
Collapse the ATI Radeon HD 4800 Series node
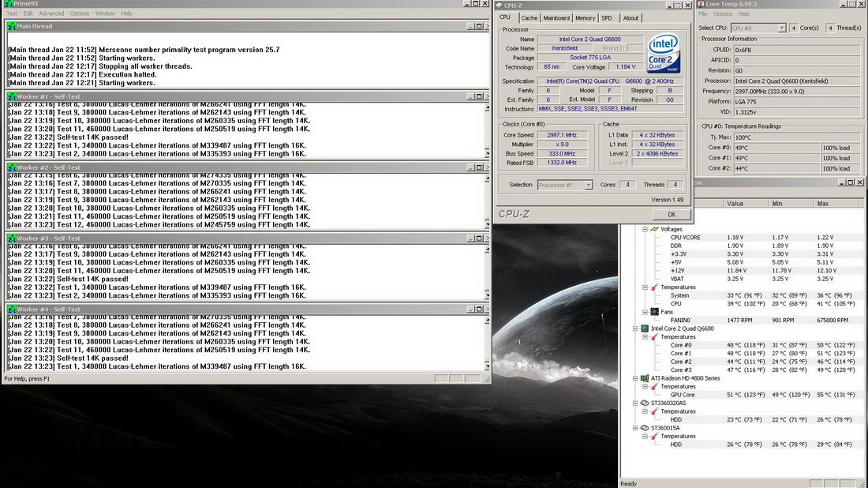(635, 378)
